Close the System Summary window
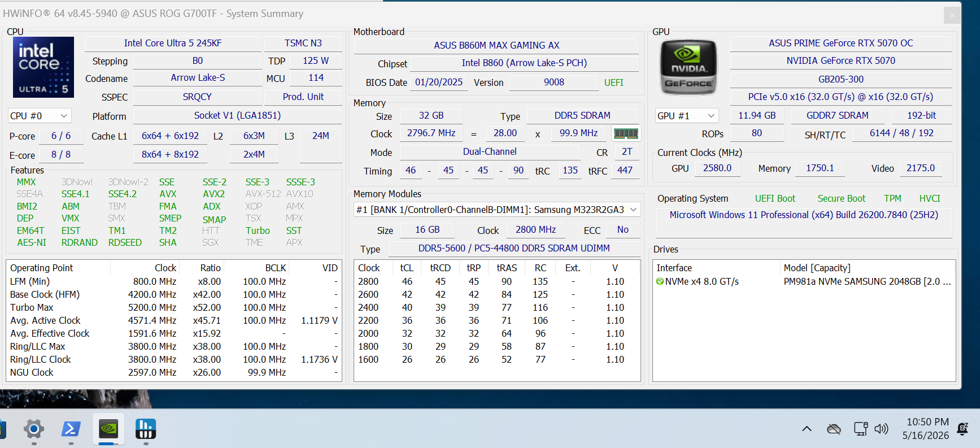Viewport: 980px width, 448px height. [952, 15]
